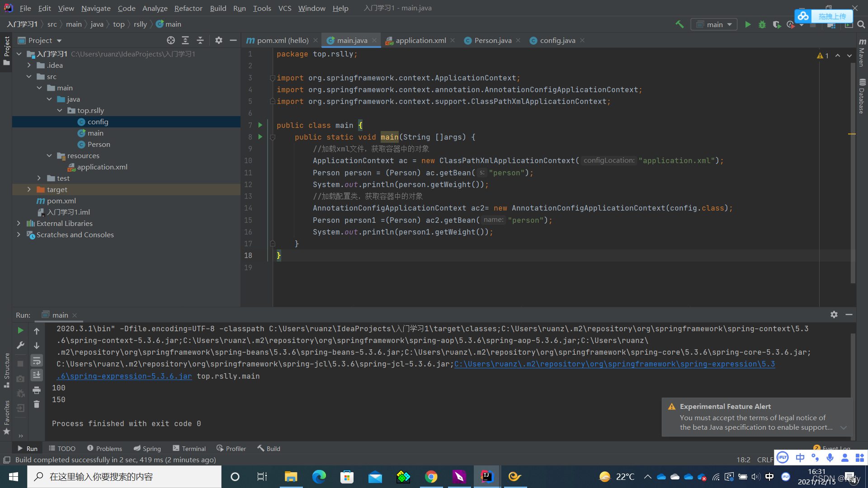Switch to application.xml editor tab
This screenshot has height=488, width=868.
[x=420, y=40]
